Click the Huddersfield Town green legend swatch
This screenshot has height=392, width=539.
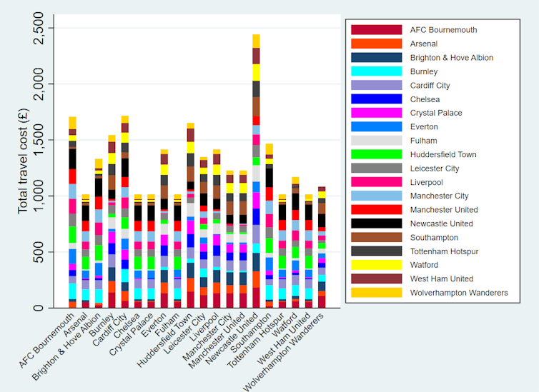(377, 154)
